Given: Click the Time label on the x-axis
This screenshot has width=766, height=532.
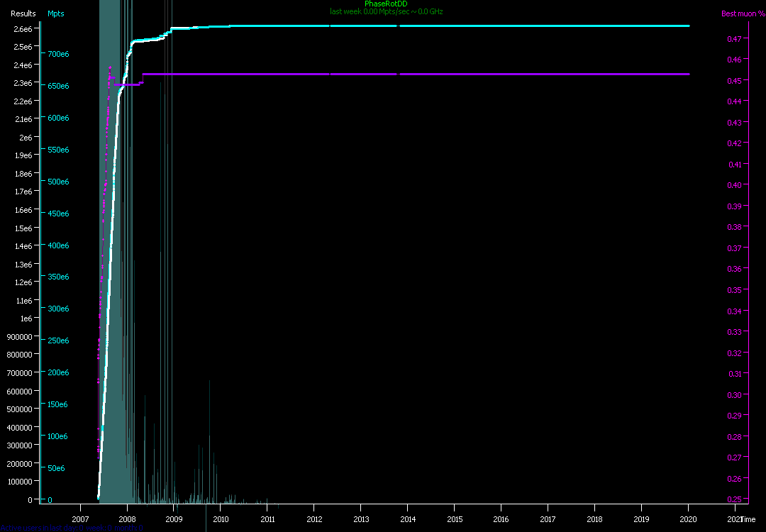Looking at the screenshot, I should pyautogui.click(x=748, y=519).
